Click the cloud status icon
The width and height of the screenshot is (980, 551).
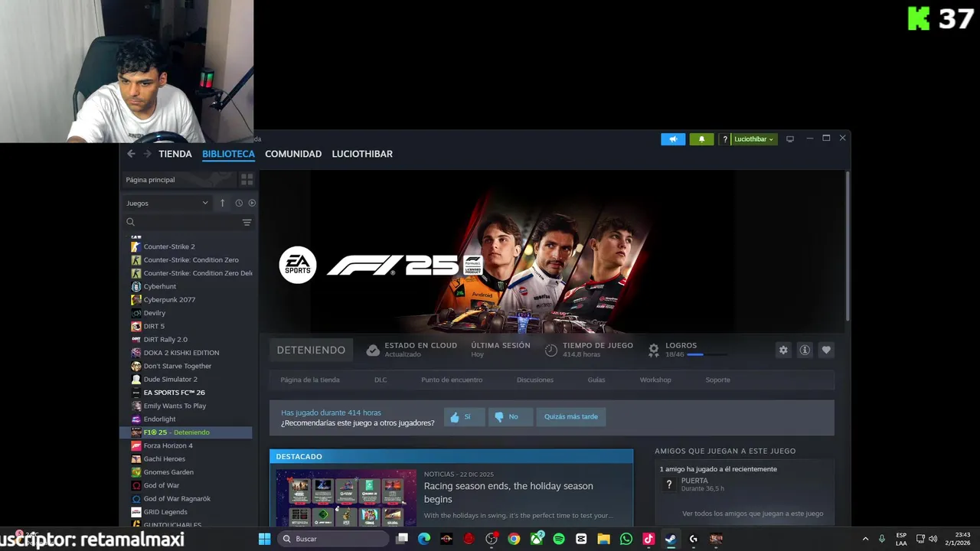[x=373, y=350]
